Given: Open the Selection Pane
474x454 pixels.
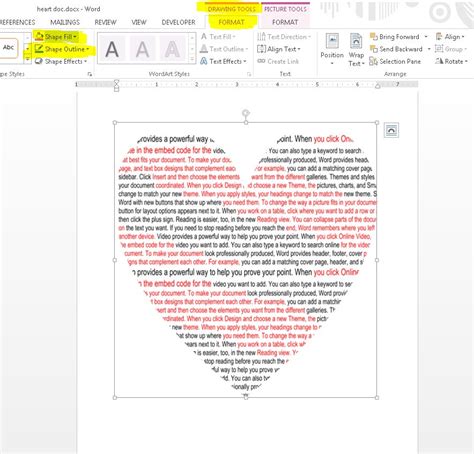Looking at the screenshot, I should click(395, 61).
